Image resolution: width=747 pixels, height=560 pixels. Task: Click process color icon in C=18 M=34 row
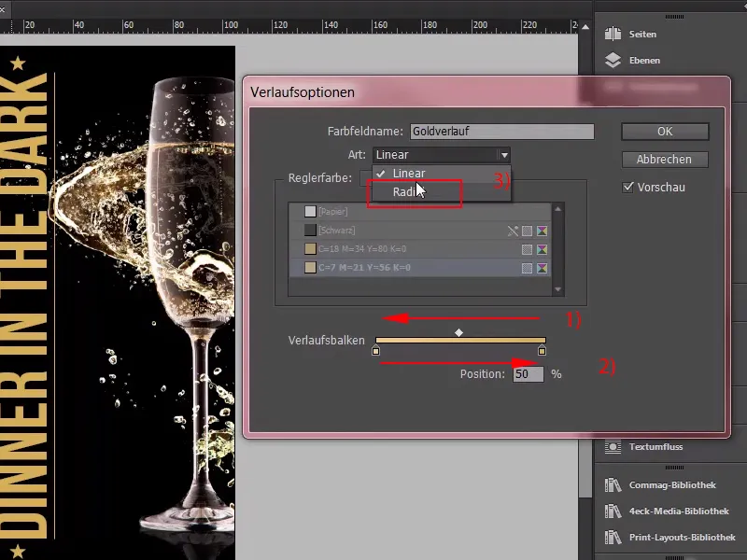pyautogui.click(x=527, y=249)
